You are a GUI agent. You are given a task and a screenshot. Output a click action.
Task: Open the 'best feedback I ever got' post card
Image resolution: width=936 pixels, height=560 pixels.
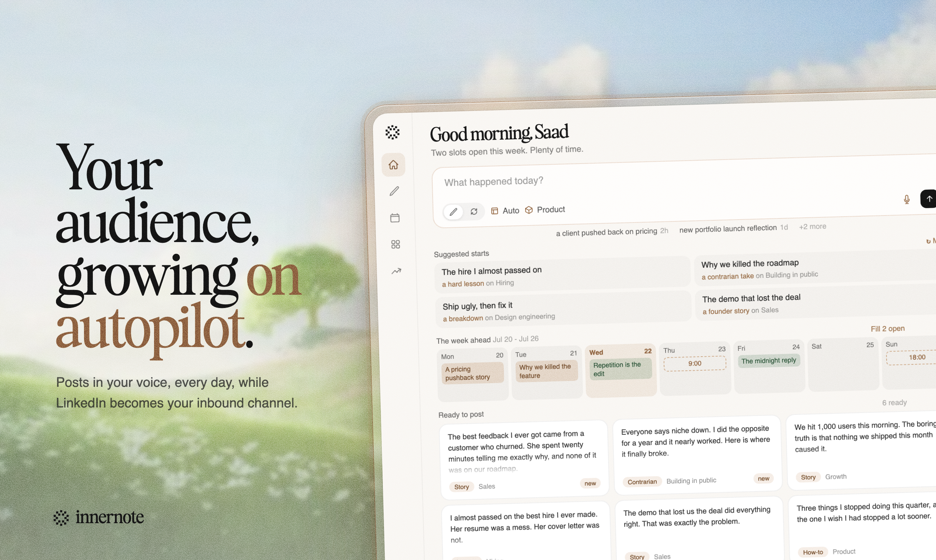(x=524, y=460)
